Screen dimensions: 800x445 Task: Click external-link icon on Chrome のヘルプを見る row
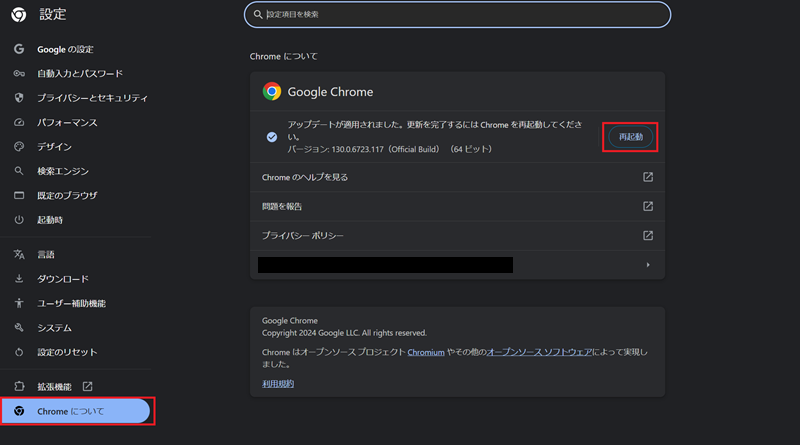[x=648, y=177]
